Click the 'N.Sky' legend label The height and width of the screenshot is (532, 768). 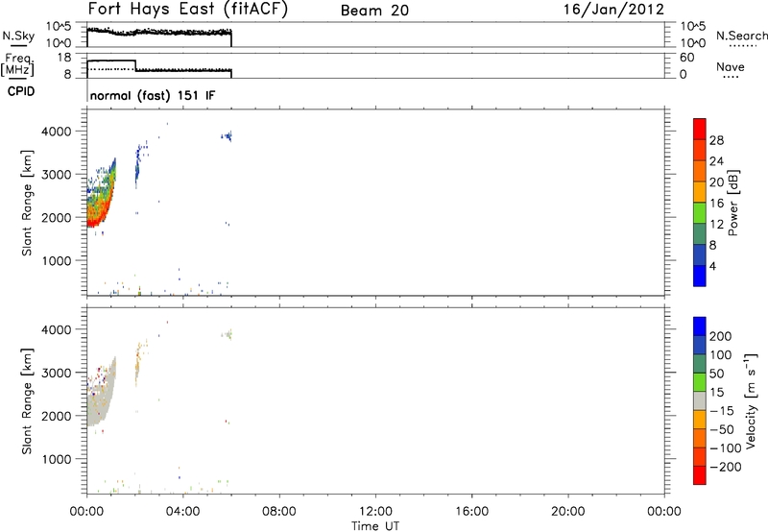18,36
